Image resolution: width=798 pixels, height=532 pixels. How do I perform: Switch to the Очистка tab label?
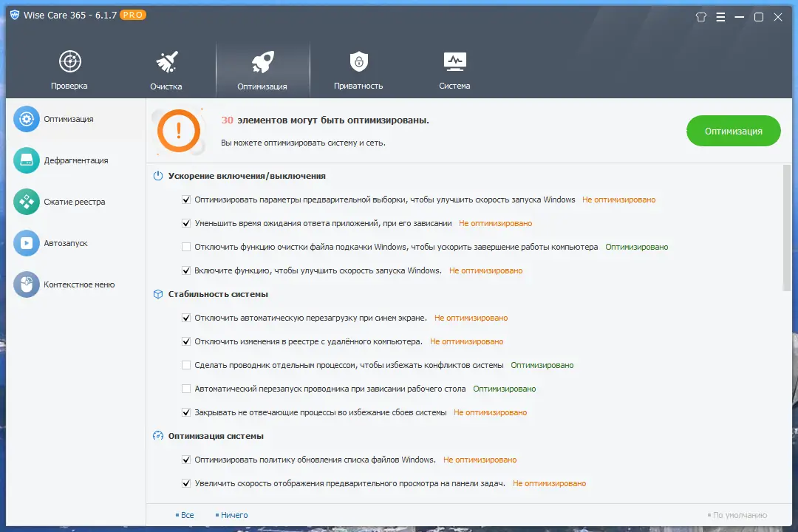point(166,86)
